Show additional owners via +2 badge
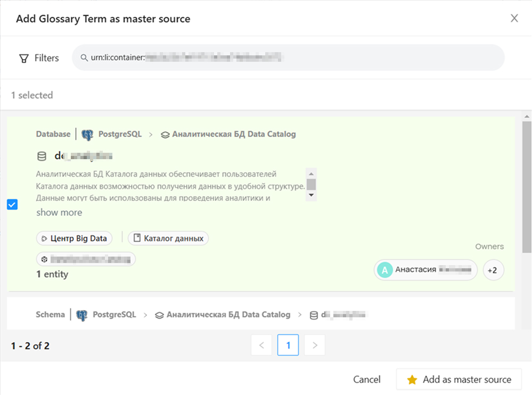Viewport: 532px width, 395px height. [493, 270]
